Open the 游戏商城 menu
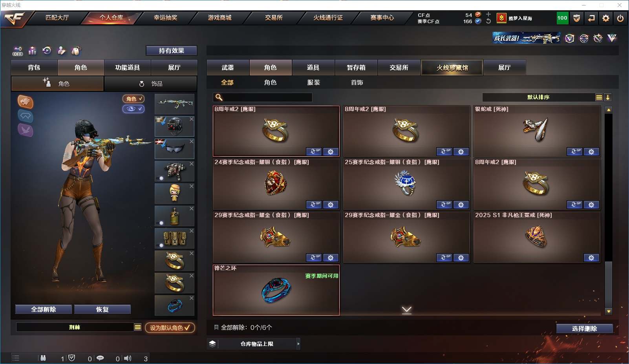 tap(220, 18)
